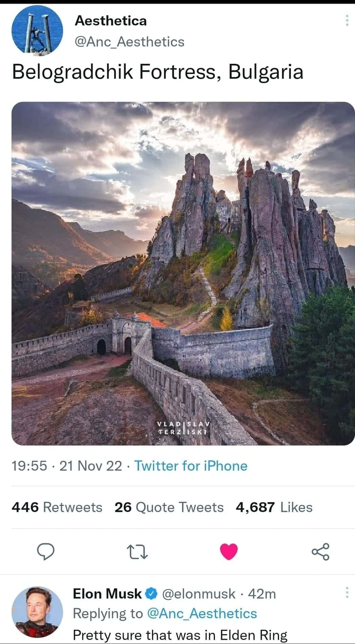Open the tweet's three-dot more menu
355x644 pixels.
[x=347, y=21]
